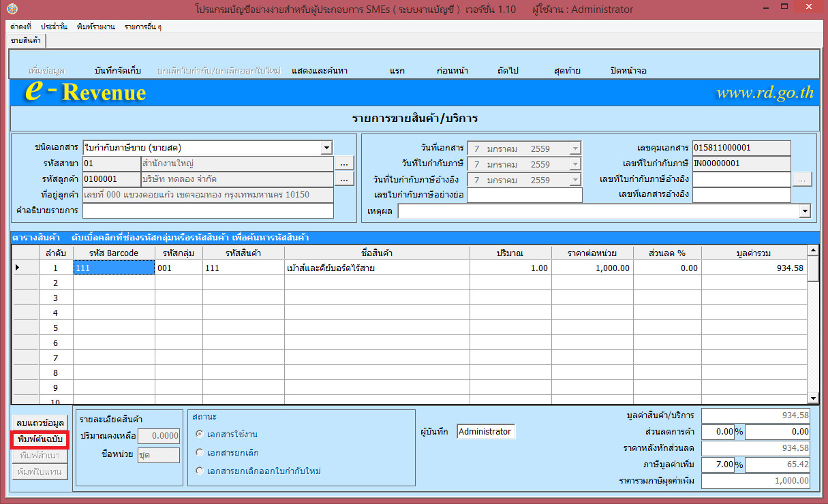Click the ชื่อหน่วย field showing ชุด
Viewport: 828px width, 504px height.
[158, 454]
